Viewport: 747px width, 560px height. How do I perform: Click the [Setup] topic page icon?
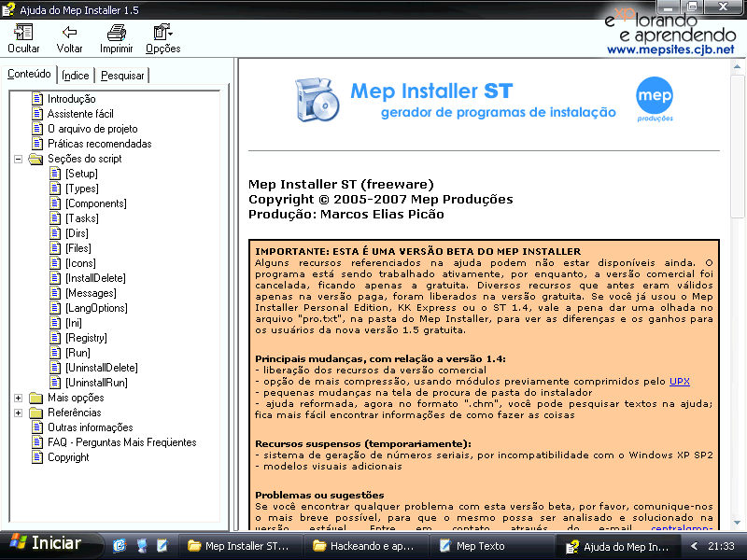point(56,174)
